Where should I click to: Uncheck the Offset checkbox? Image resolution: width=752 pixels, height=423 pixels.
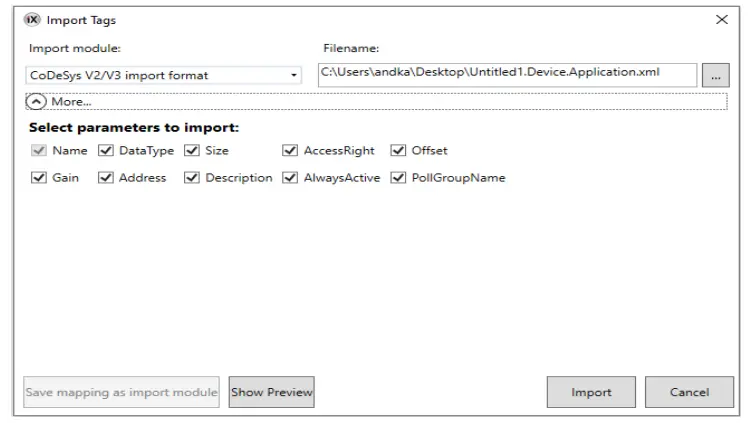pos(398,151)
